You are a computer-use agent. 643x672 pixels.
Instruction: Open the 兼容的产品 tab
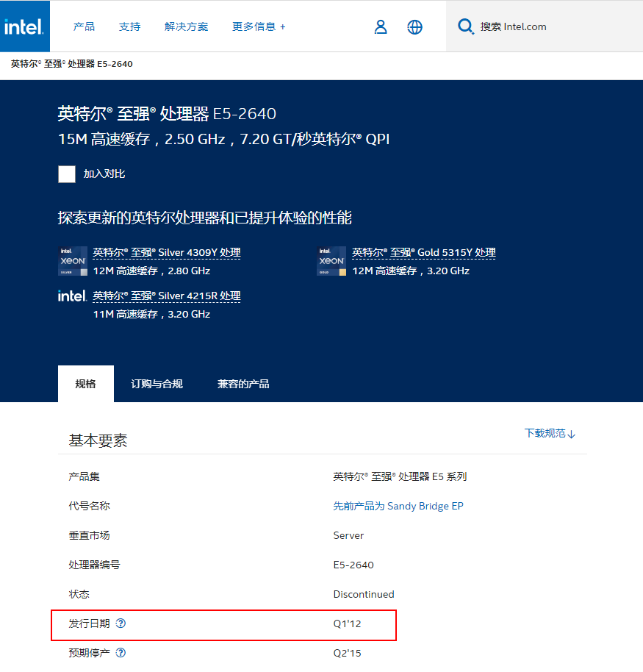243,383
